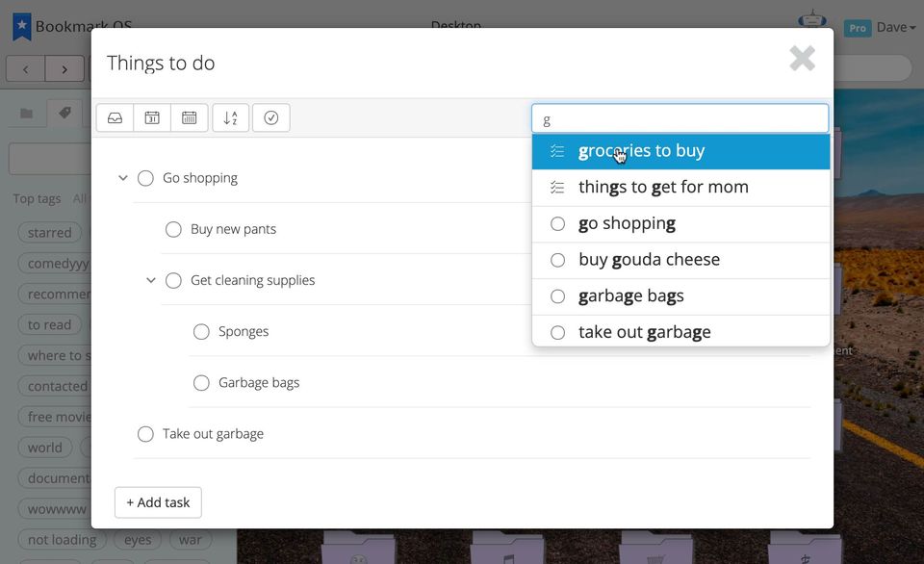Click the 'Get cleaning supplies' text
This screenshot has width=924, height=564.
click(253, 280)
